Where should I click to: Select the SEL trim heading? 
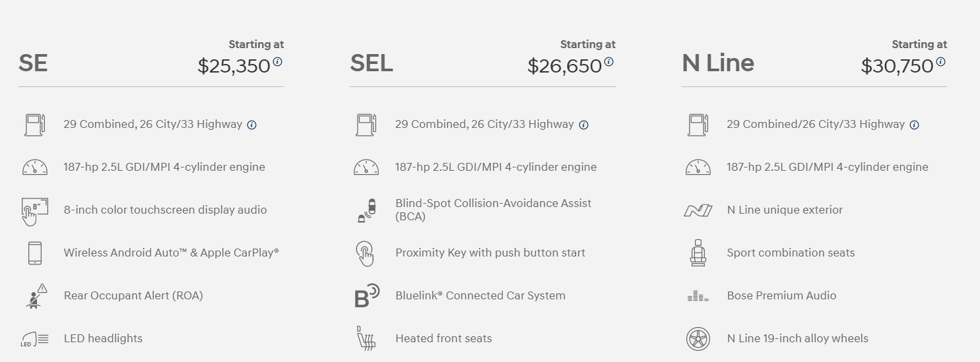tap(372, 63)
